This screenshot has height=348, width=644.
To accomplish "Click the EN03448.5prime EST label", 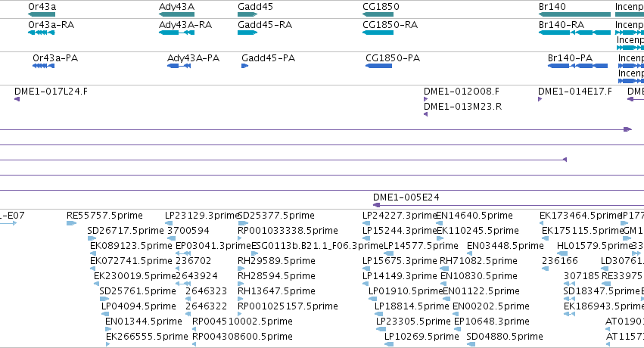I will pyautogui.click(x=506, y=245).
